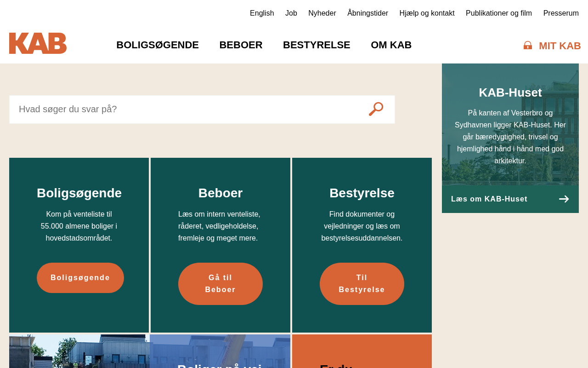Click the Beboer card heading
This screenshot has width=588, height=368.
point(220,193)
